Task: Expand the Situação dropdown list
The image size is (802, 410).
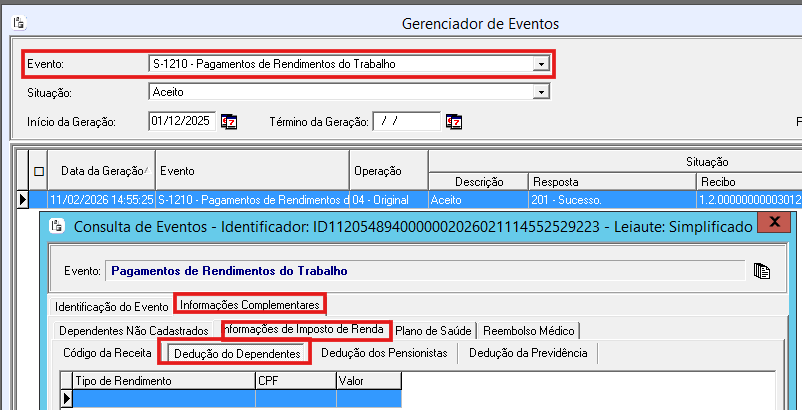Action: 541,92
